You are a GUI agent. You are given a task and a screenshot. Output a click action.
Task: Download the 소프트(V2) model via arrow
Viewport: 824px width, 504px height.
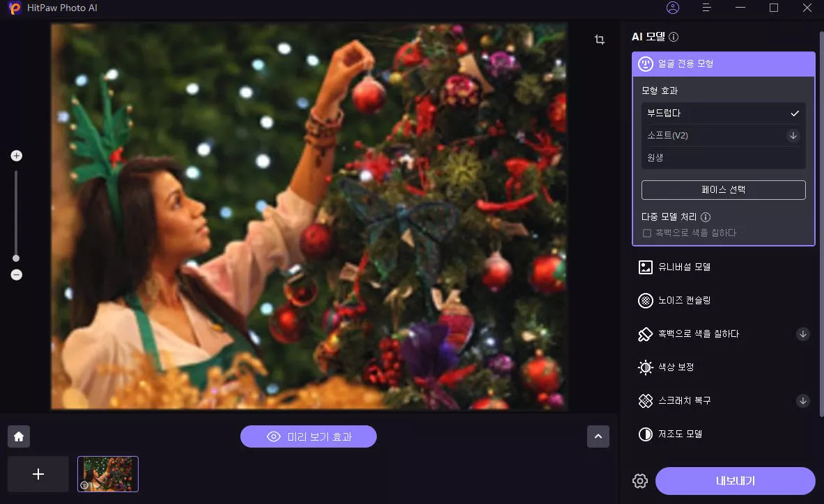(x=793, y=136)
